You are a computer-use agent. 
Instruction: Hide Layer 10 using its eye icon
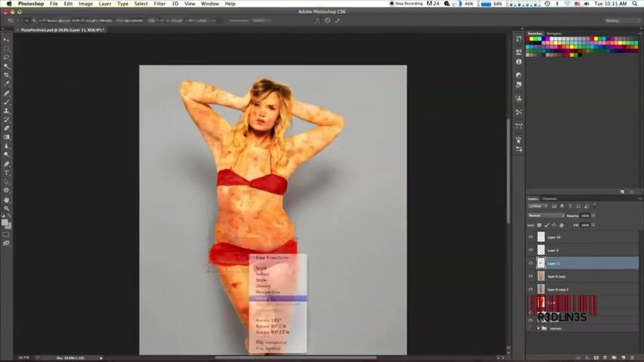click(x=530, y=237)
